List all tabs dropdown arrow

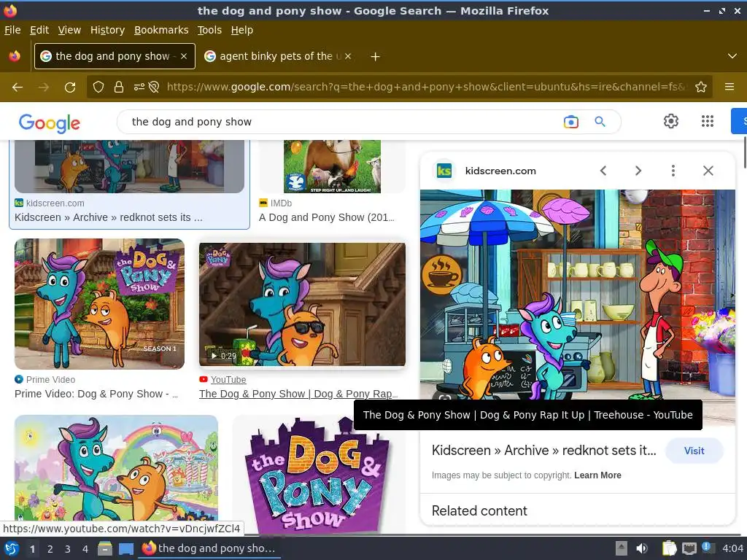pyautogui.click(x=732, y=56)
